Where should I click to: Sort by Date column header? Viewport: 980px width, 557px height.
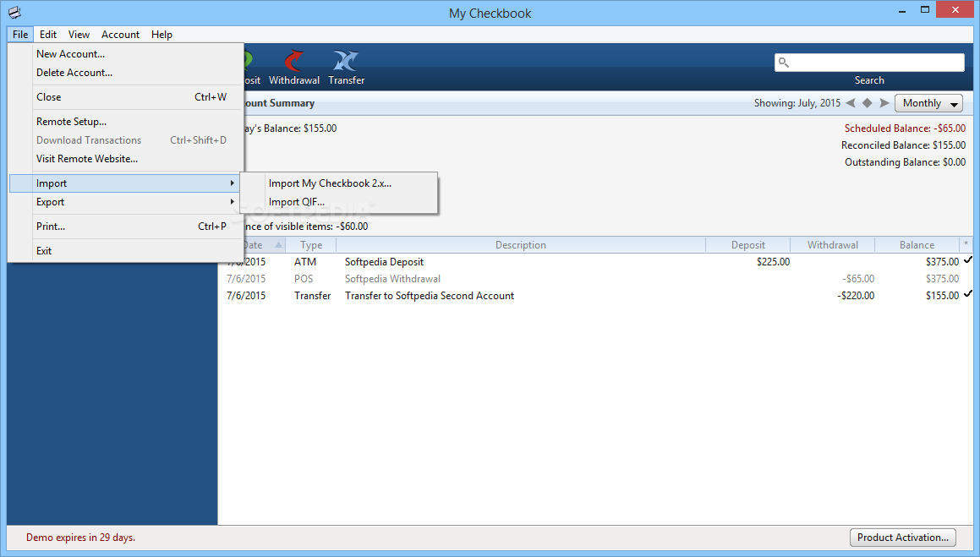coord(254,245)
